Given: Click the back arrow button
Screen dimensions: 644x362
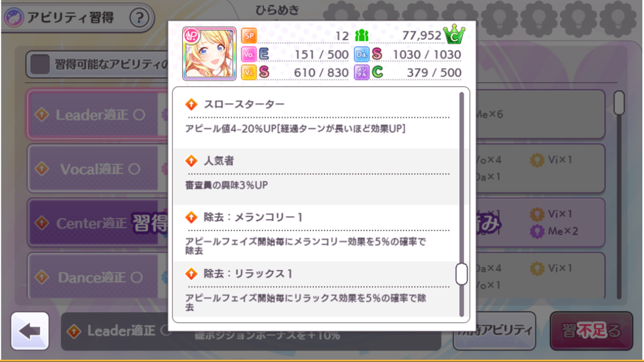Looking at the screenshot, I should [30, 331].
